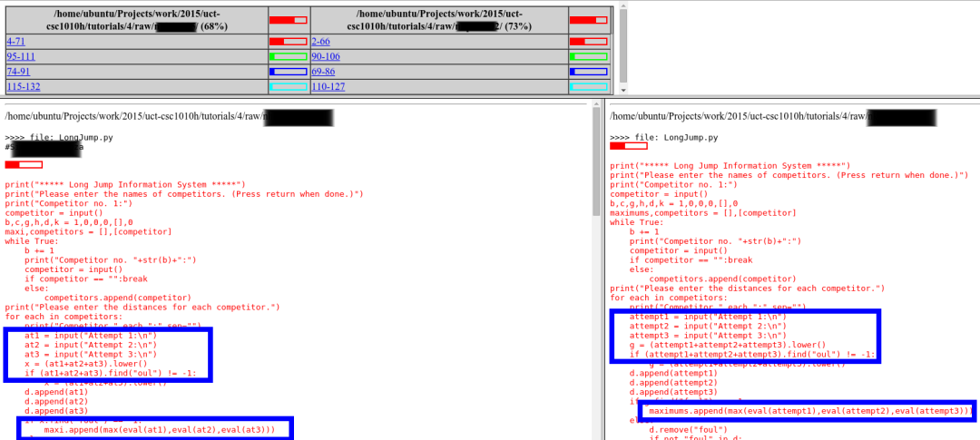The width and height of the screenshot is (980, 440).
Task: Click the red match bar beside 4-71
Action: point(289,41)
